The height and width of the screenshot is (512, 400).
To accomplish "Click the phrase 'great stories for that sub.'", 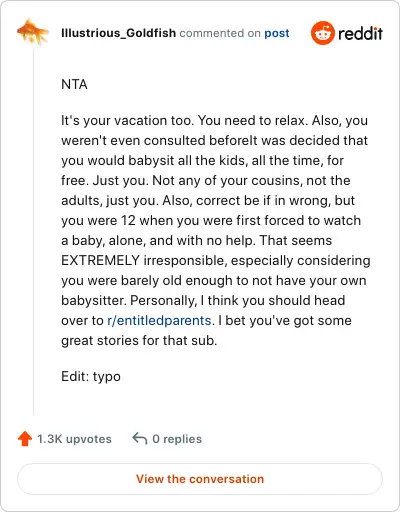I will (139, 341).
